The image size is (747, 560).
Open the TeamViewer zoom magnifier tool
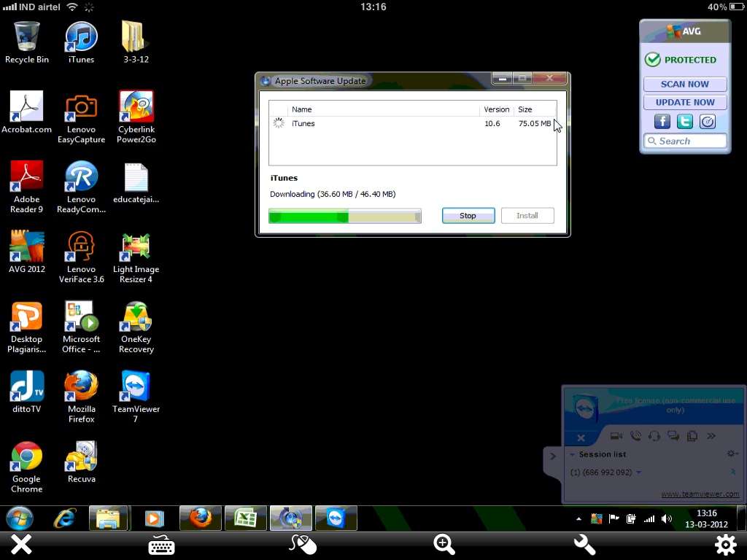(444, 544)
